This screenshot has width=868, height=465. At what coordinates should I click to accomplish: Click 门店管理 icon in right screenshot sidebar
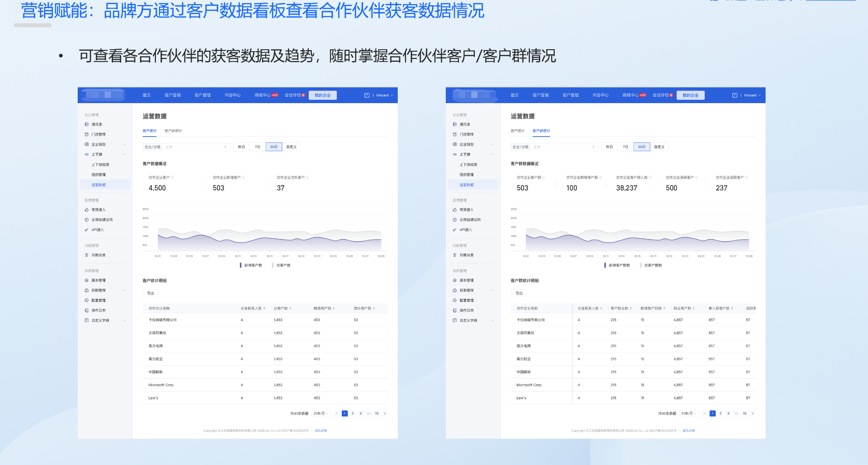point(455,134)
